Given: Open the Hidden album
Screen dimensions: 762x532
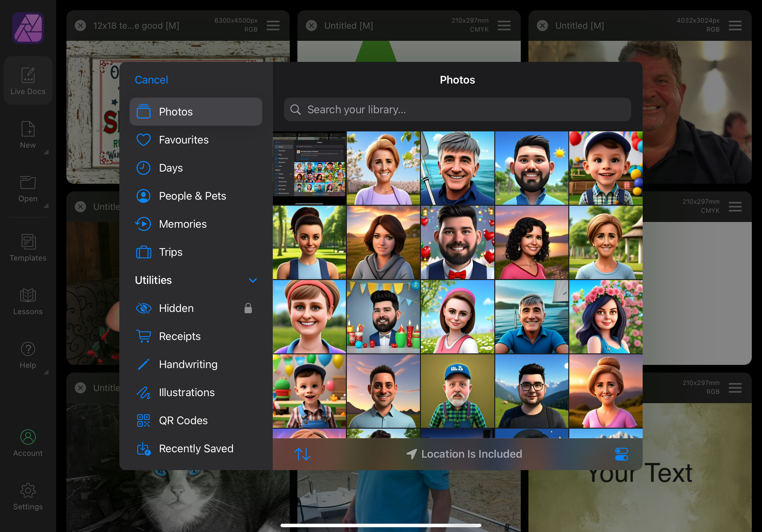Looking at the screenshot, I should 196,308.
